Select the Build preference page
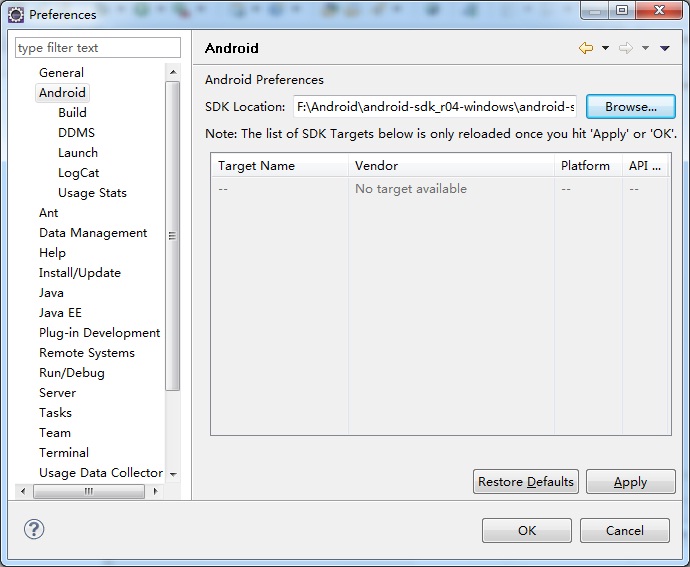Screen dimensions: 690x567 [72, 113]
